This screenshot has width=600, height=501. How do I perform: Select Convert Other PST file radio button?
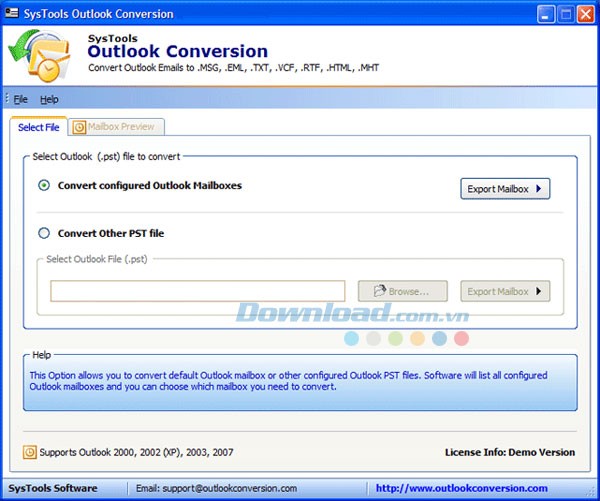(x=44, y=233)
